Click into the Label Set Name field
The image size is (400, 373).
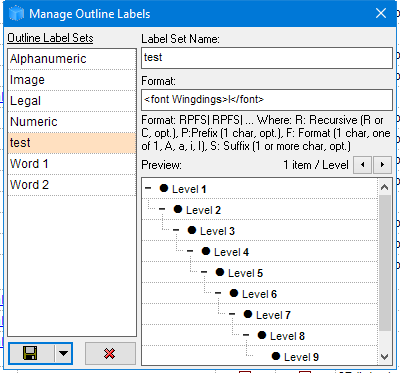(267, 58)
